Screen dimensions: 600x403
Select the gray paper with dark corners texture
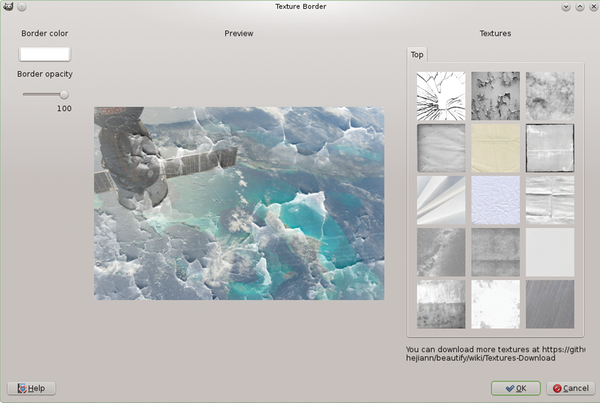[x=441, y=148]
